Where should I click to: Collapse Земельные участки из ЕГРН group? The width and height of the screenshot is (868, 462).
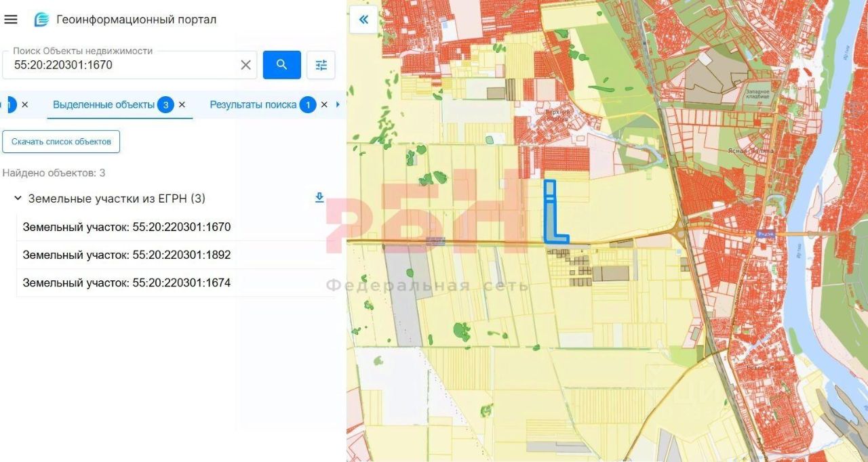(x=18, y=198)
